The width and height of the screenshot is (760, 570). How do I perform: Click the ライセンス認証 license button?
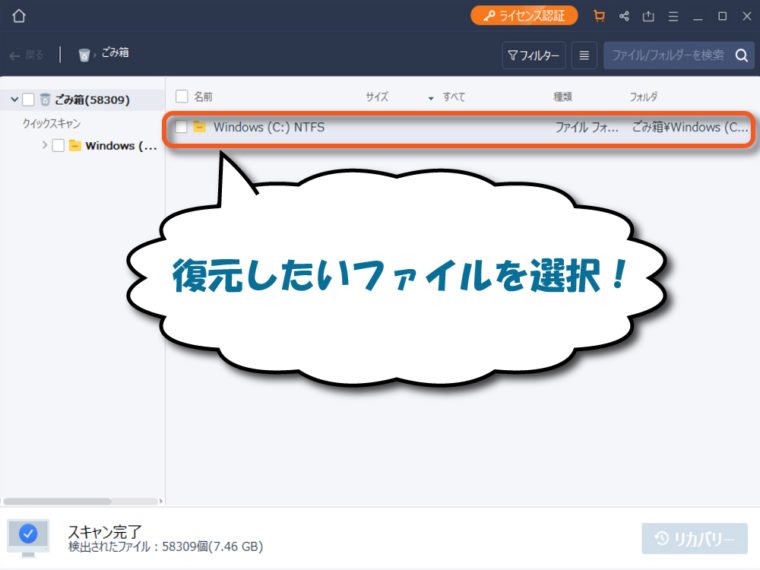coord(524,16)
